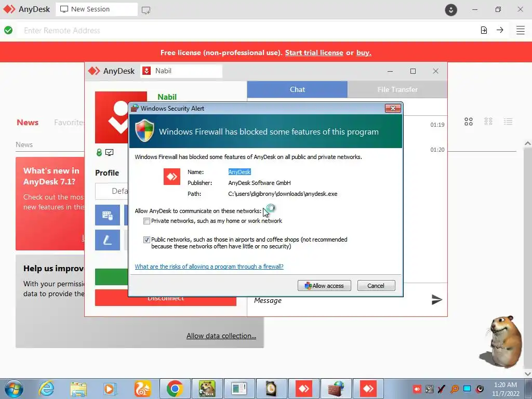
Task: Open Allow data collection link
Action: [x=221, y=336]
